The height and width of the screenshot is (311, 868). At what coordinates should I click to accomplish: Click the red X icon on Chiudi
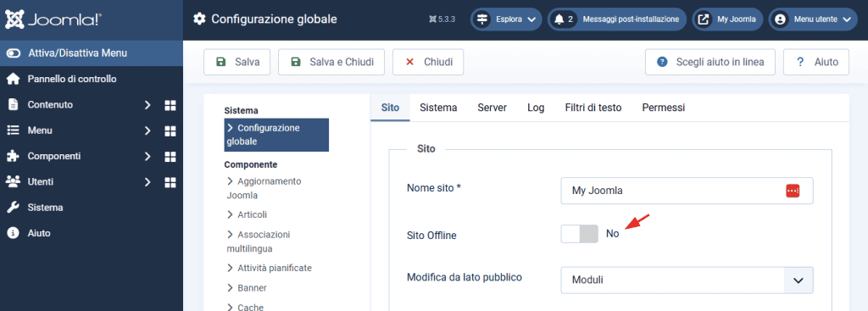409,62
